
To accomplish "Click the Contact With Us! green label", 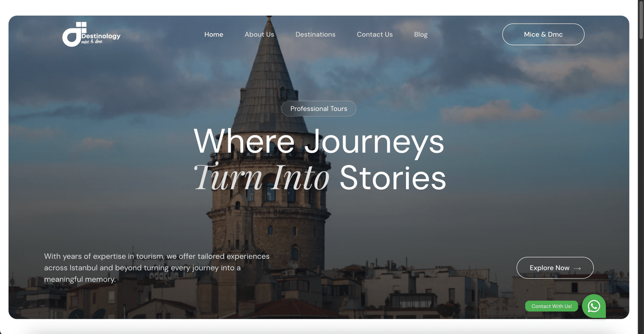I will [x=551, y=306].
